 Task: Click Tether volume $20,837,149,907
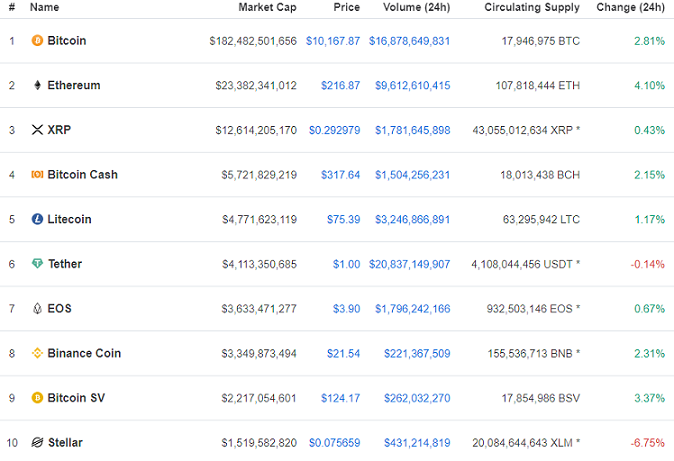point(409,264)
